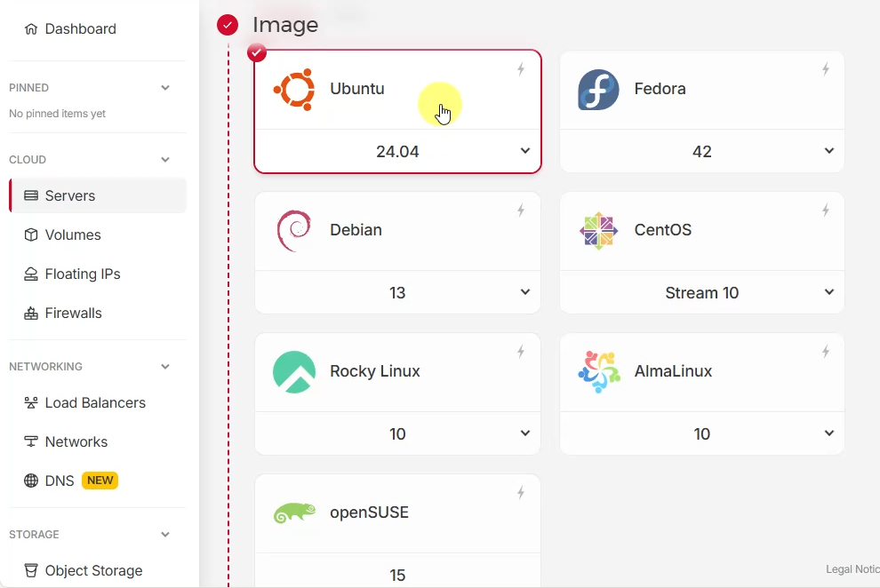This screenshot has height=588, width=880.
Task: Select the Rocky Linux image card
Action: click(x=397, y=371)
